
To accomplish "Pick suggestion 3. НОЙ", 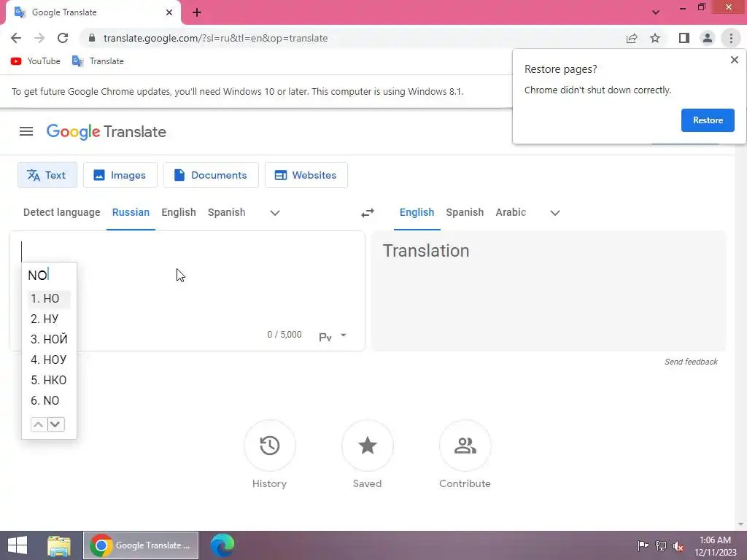I will 49,339.
